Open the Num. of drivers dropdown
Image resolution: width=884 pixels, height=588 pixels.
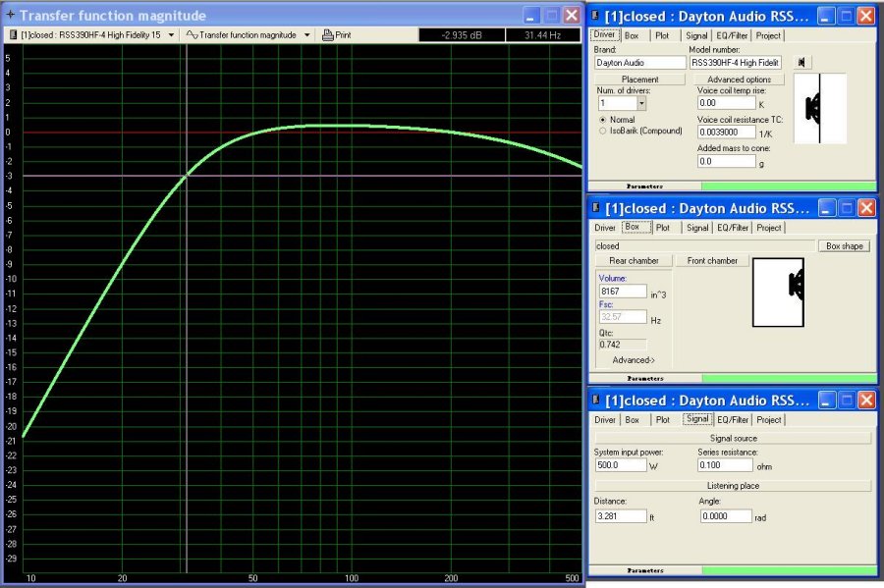click(x=641, y=103)
